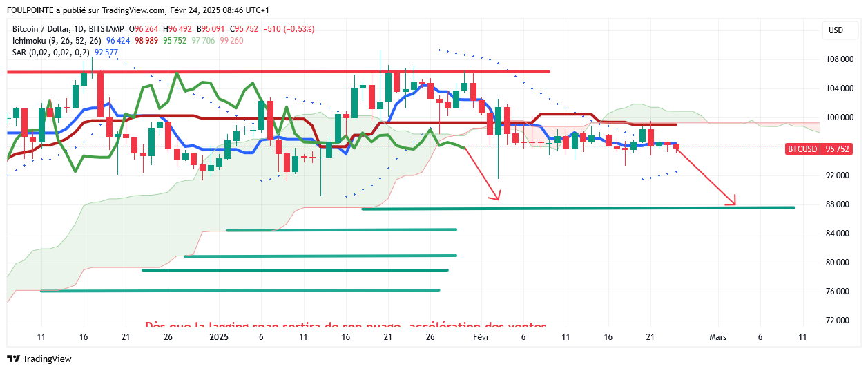868x371 pixels.
Task: Click the 84 000 price axis label
Action: [836, 234]
